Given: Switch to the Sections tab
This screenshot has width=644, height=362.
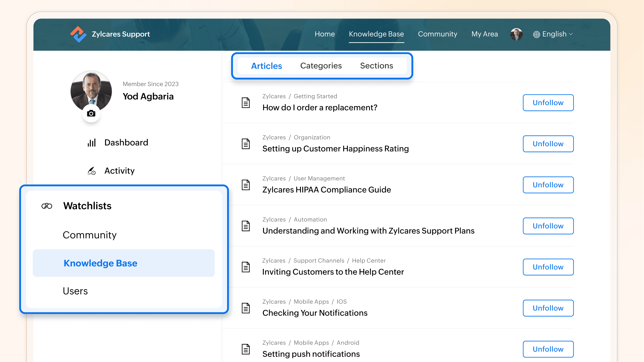Looking at the screenshot, I should click(376, 66).
